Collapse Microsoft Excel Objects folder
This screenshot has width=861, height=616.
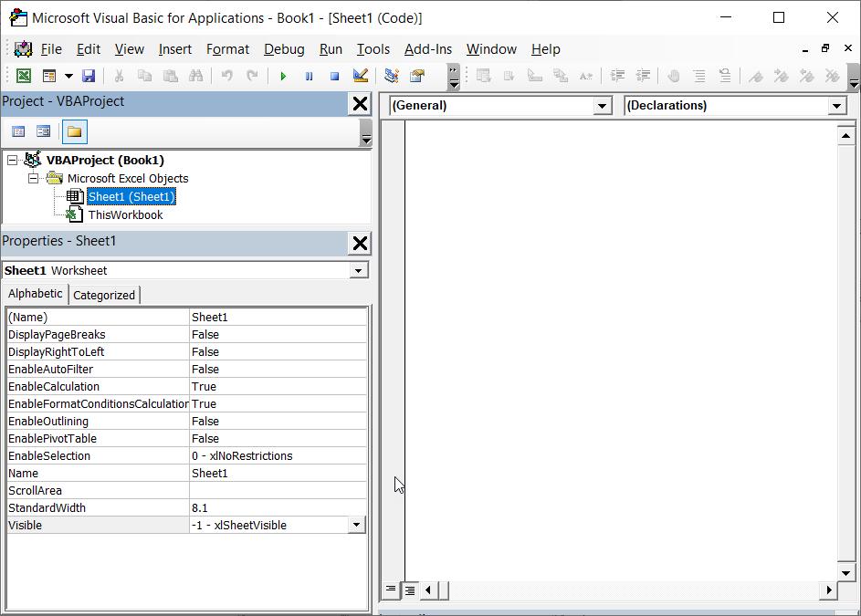click(34, 179)
